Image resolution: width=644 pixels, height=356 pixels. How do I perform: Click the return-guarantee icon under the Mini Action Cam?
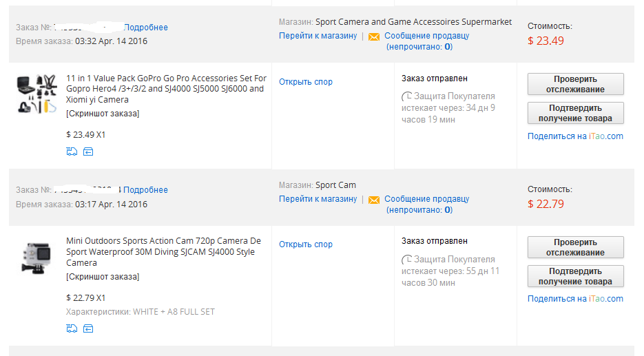point(87,328)
